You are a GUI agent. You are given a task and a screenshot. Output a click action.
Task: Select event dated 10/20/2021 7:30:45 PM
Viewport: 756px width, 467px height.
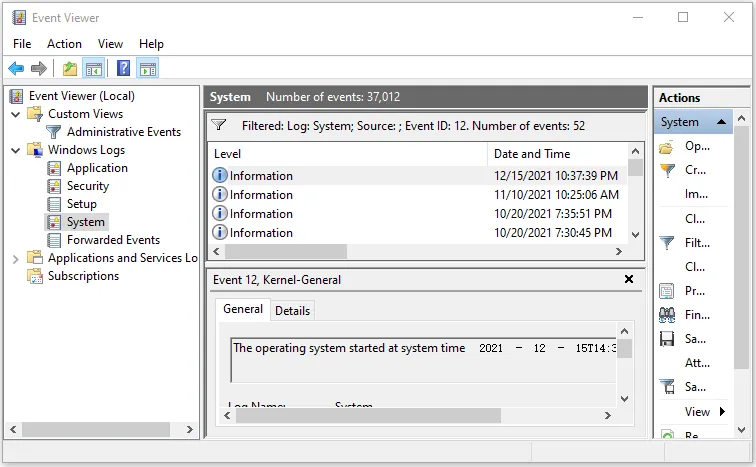point(418,233)
